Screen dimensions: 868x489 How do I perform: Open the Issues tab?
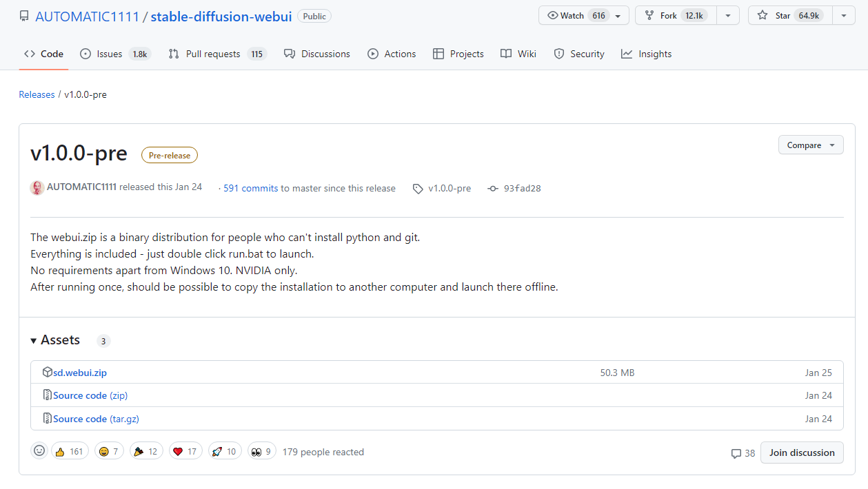pos(115,54)
